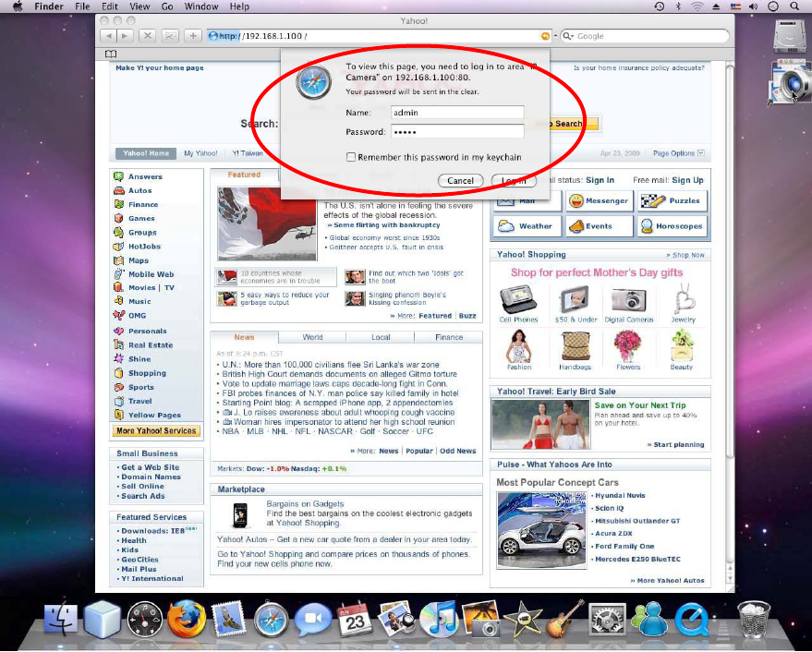The image size is (812, 652).
Task: Switch to the Finance news tab
Action: tap(448, 337)
